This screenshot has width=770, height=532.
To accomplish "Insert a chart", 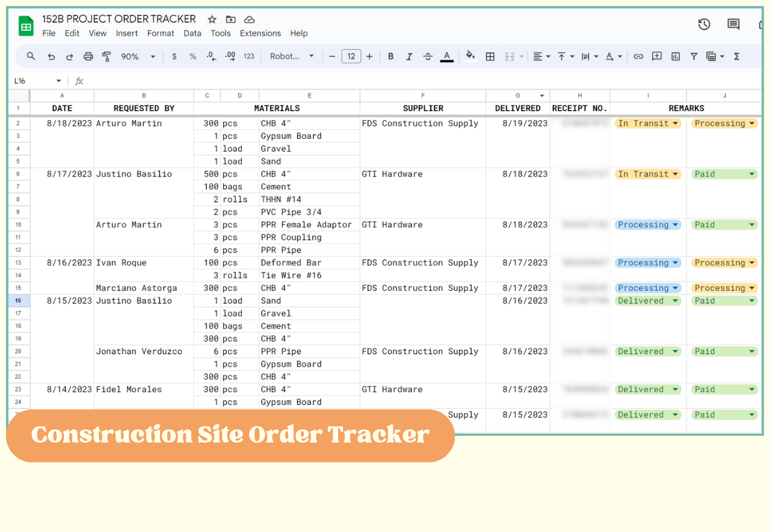I will [676, 57].
